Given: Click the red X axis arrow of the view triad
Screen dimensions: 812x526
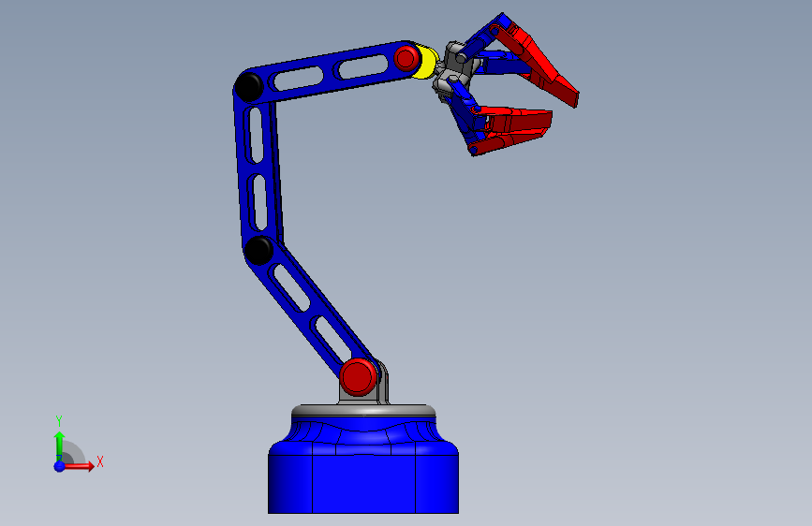Looking at the screenshot, I should click(80, 466).
